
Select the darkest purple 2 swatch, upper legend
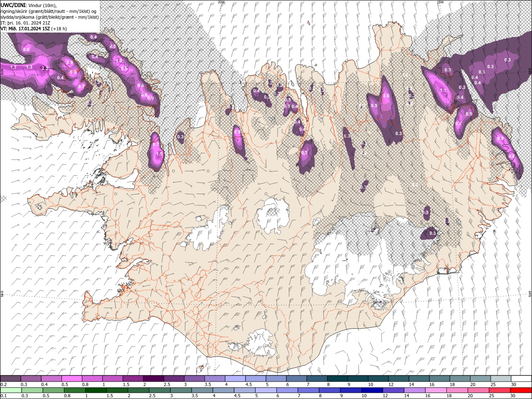[x=153, y=379]
